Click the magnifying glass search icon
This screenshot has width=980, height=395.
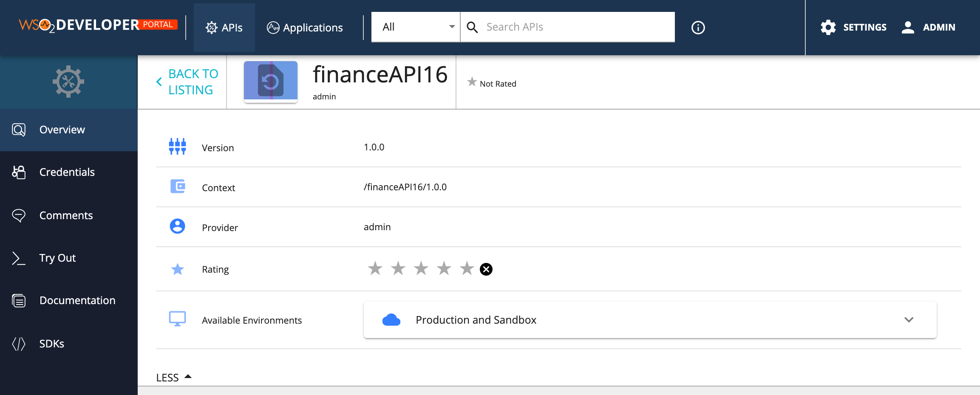(472, 27)
